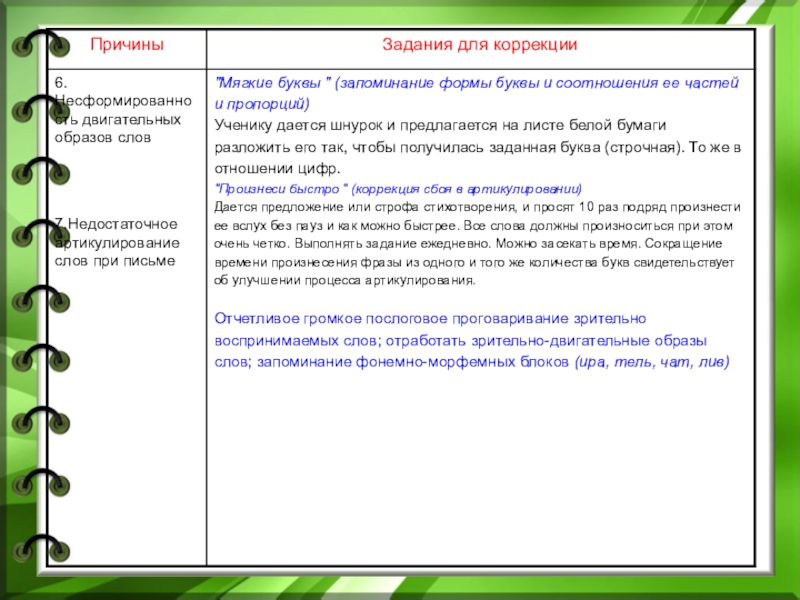The width and height of the screenshot is (800, 600).
Task: Click the blue 'Произнеси быстро' task title
Action: (x=398, y=189)
